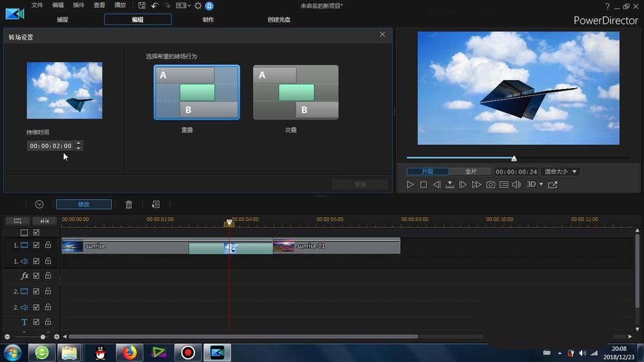Open preferences with the gear icon

tap(198, 6)
